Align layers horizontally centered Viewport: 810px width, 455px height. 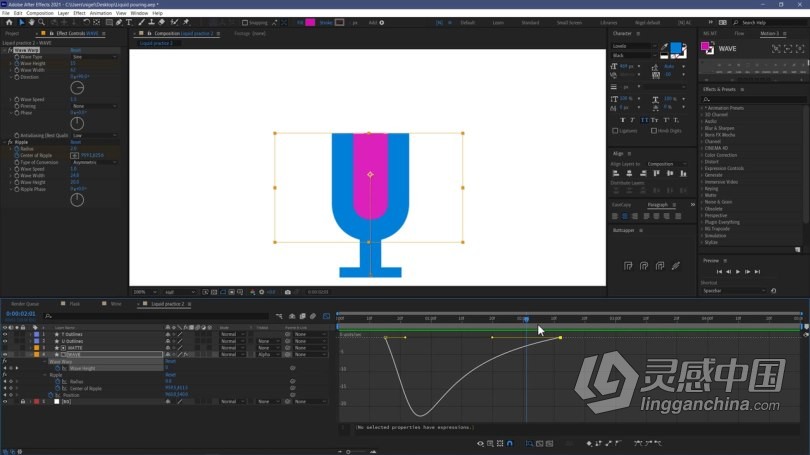pos(629,174)
